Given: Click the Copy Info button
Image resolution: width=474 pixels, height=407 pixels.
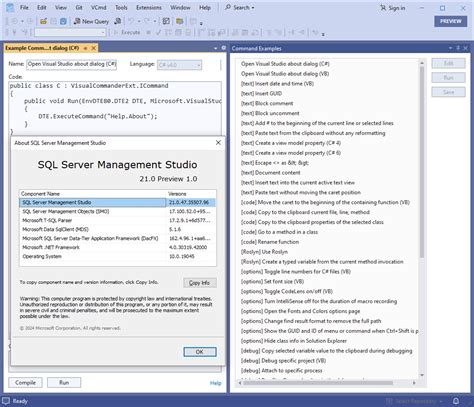Looking at the screenshot, I should tap(200, 283).
